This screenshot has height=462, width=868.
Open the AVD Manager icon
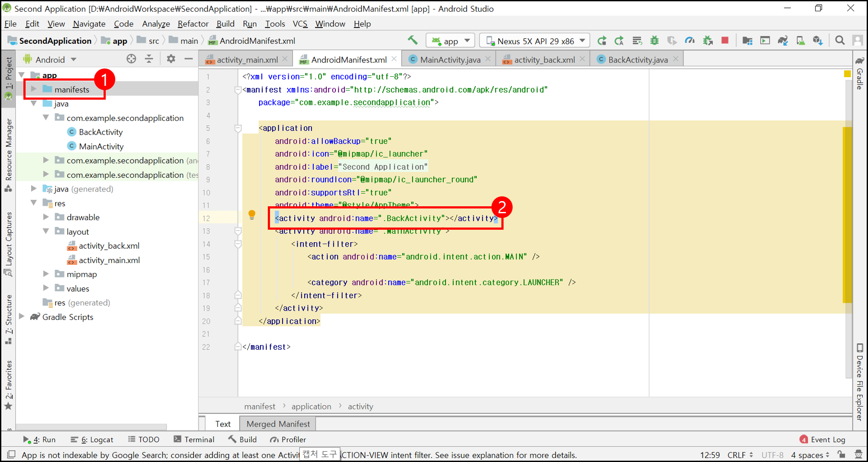pyautogui.click(x=800, y=41)
